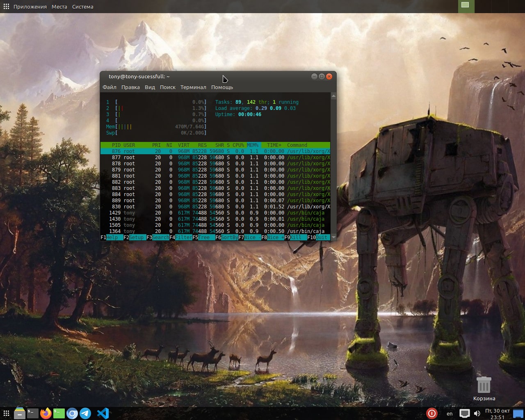The width and height of the screenshot is (525, 420).
Task: Click F9 Kill in htop footer
Action: click(x=296, y=237)
